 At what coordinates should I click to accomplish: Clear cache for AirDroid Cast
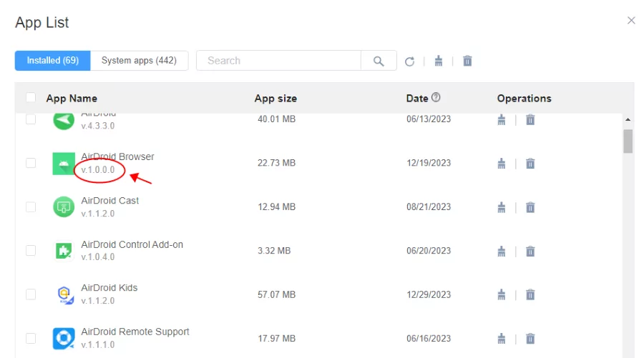coord(502,207)
